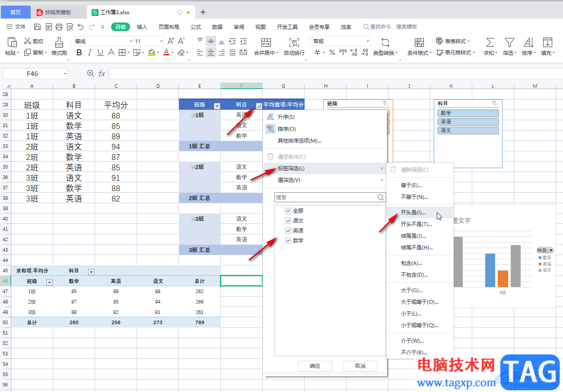Toggle 语文 item in 科目 slicer

pos(468,130)
